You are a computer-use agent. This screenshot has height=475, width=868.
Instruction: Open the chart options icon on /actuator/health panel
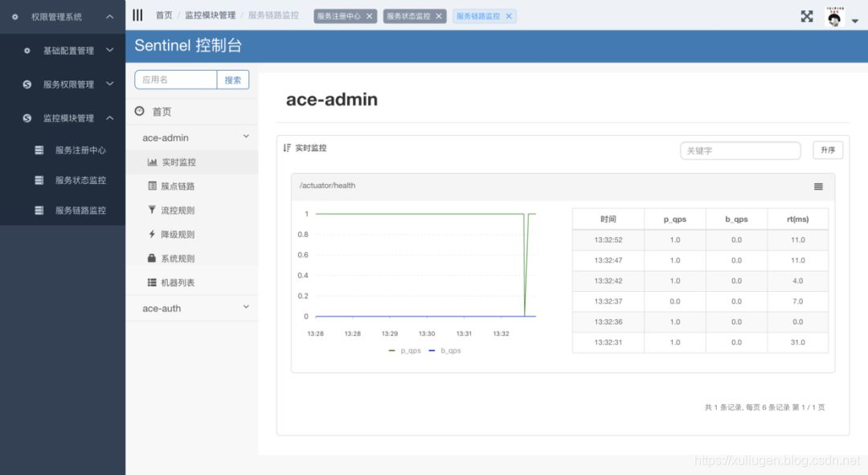(x=818, y=186)
